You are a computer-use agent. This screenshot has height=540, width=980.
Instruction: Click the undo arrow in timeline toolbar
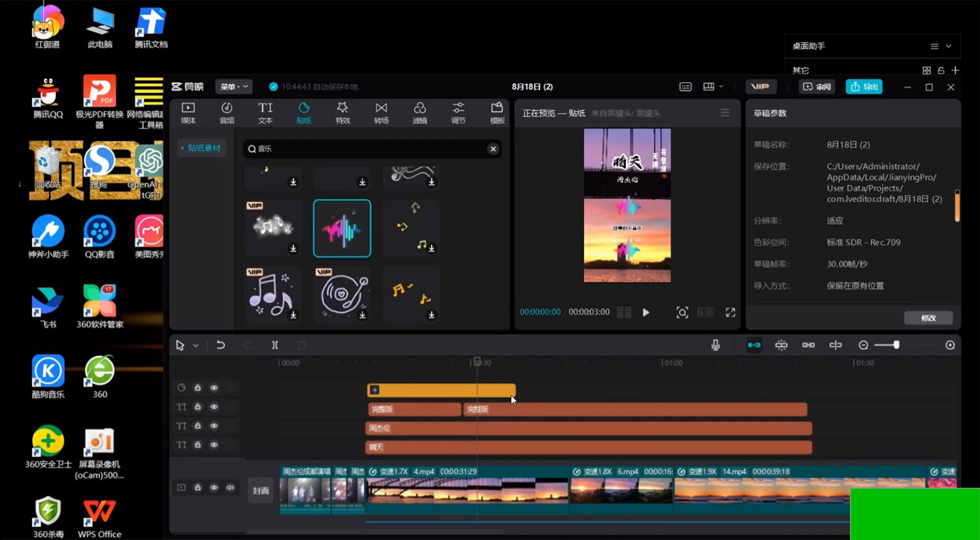[221, 345]
